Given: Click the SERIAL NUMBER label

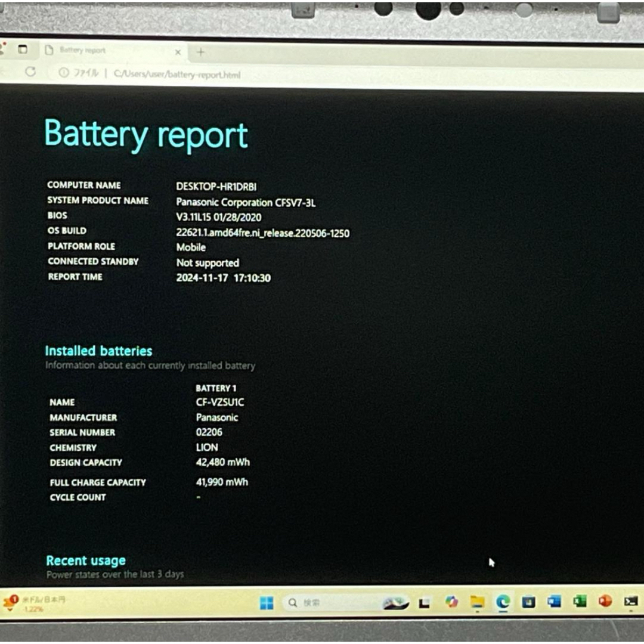Looking at the screenshot, I should (x=82, y=432).
